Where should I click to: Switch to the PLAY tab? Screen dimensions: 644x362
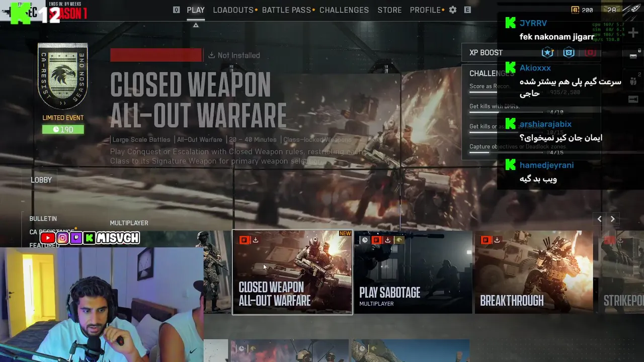point(196,10)
